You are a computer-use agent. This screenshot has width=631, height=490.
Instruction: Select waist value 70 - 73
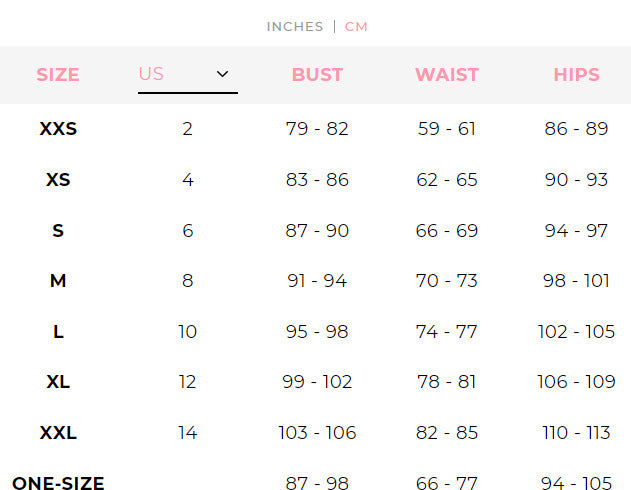(x=446, y=281)
